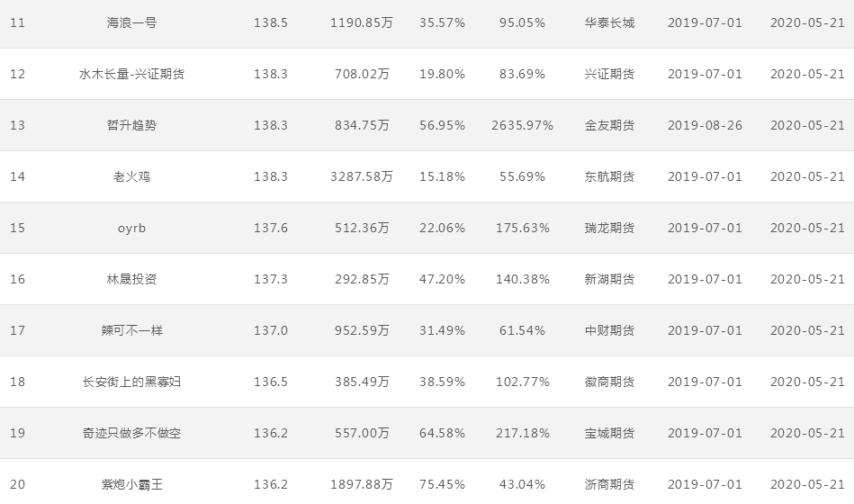Select the 瑞龙期货 company cell
Image resolution: width=854 pixels, height=504 pixels.
609,229
